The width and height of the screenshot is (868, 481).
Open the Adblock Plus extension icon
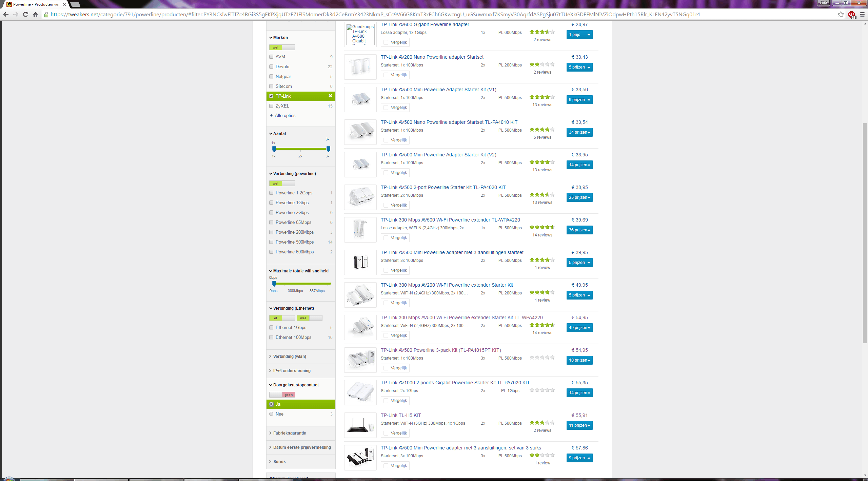tap(852, 15)
